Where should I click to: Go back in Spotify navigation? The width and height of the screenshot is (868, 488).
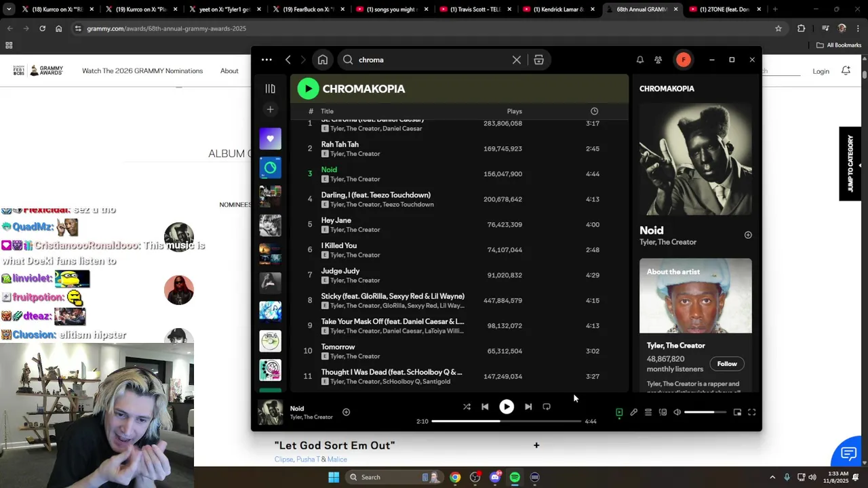coord(288,60)
